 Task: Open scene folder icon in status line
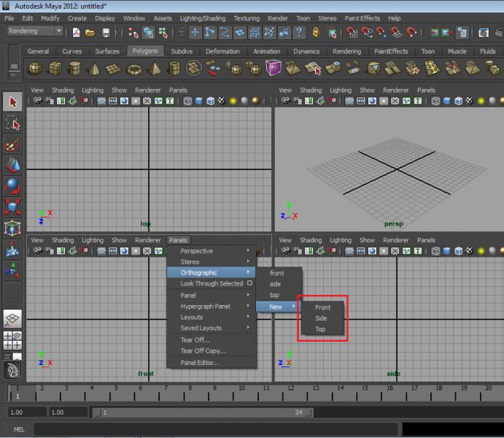[x=90, y=32]
